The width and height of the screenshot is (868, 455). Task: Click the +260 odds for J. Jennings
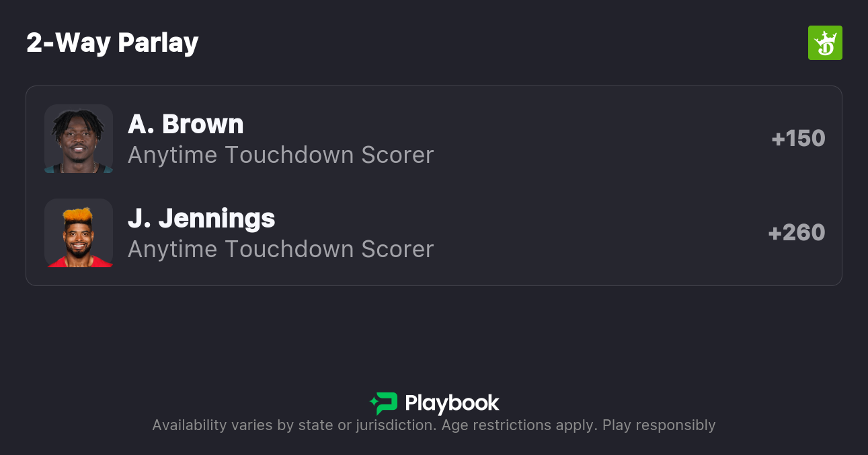point(796,233)
